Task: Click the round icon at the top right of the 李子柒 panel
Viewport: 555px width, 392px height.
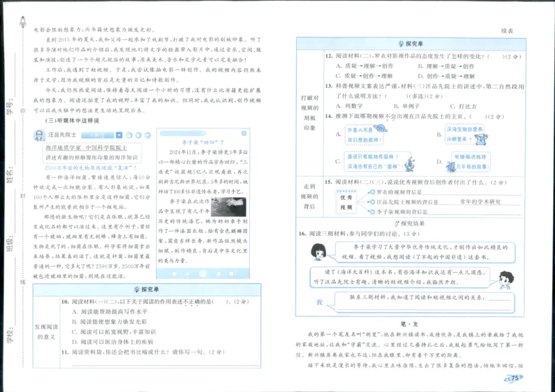Action: point(244,133)
